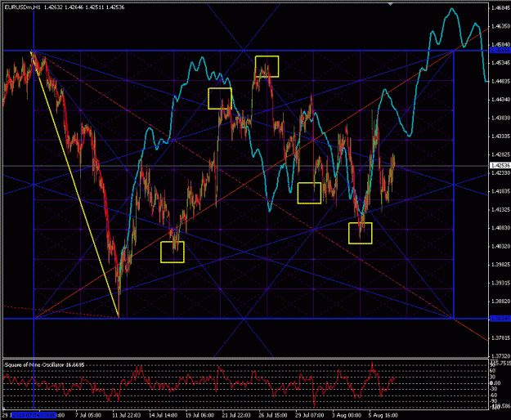Click the chart shift triangle marker at top
Screen dimensions: 511x420
tap(390, 4)
